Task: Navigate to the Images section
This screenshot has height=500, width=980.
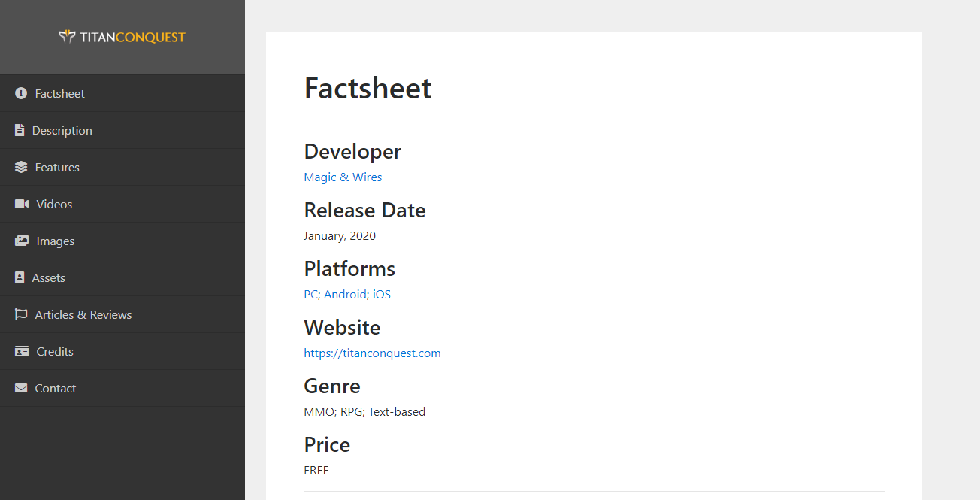Action: [x=122, y=241]
